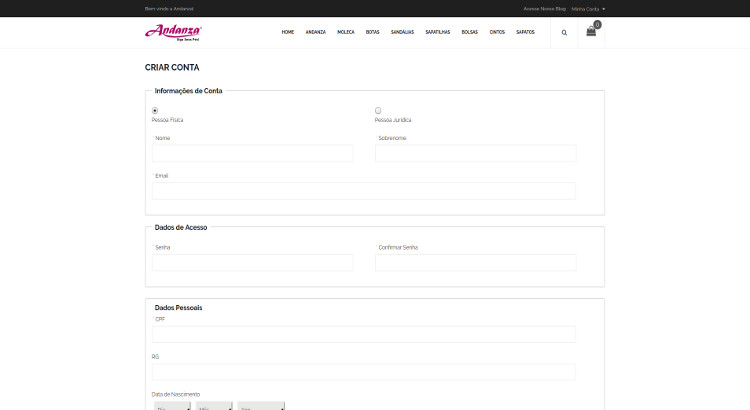Click the Informações de Conta legend

pos(188,91)
